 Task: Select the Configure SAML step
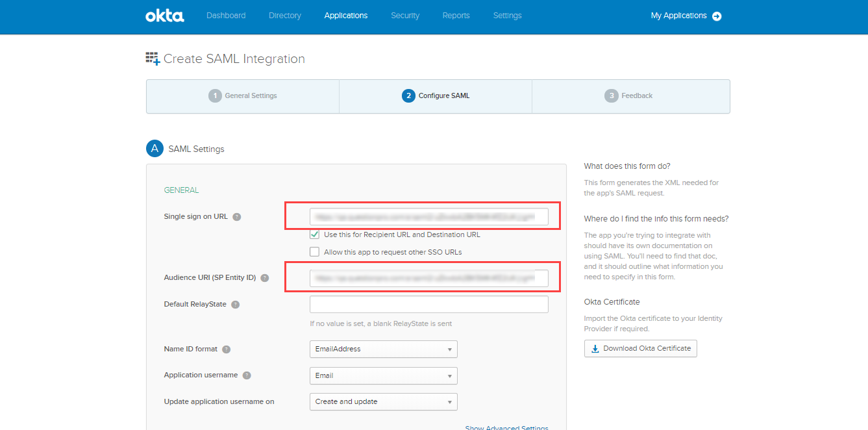click(x=436, y=96)
